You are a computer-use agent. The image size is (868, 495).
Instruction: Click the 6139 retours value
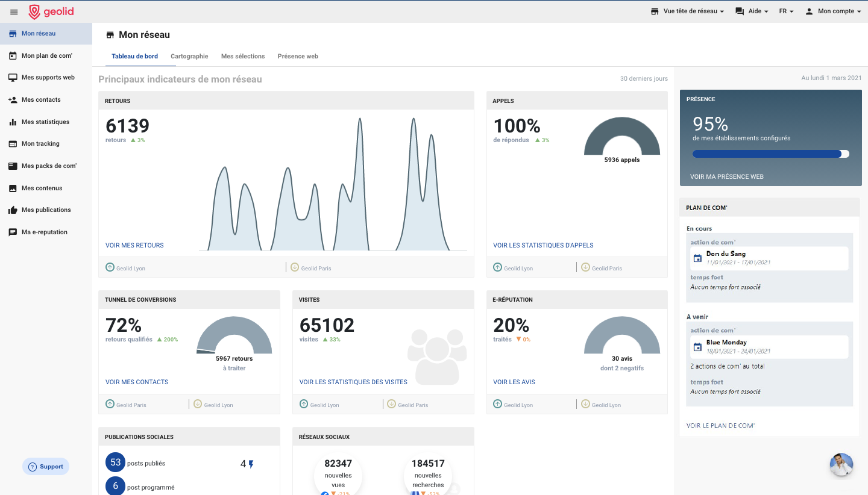(x=127, y=126)
